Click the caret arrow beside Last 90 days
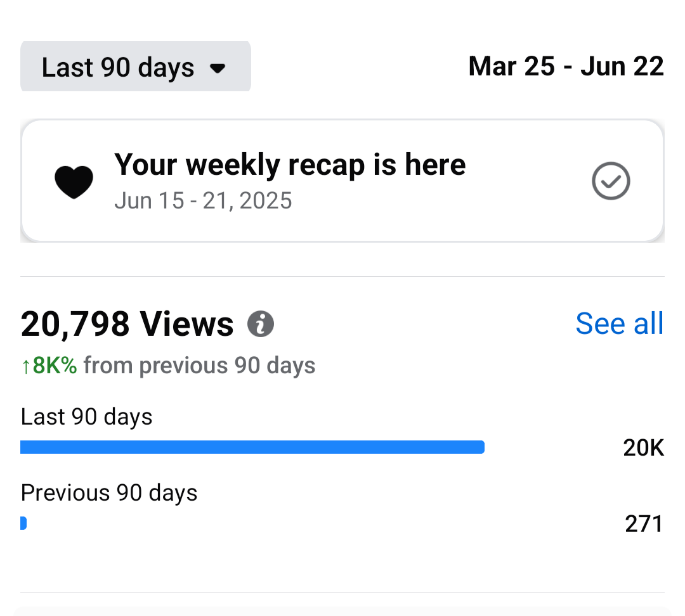Screen dimensions: 685x616 pos(218,68)
